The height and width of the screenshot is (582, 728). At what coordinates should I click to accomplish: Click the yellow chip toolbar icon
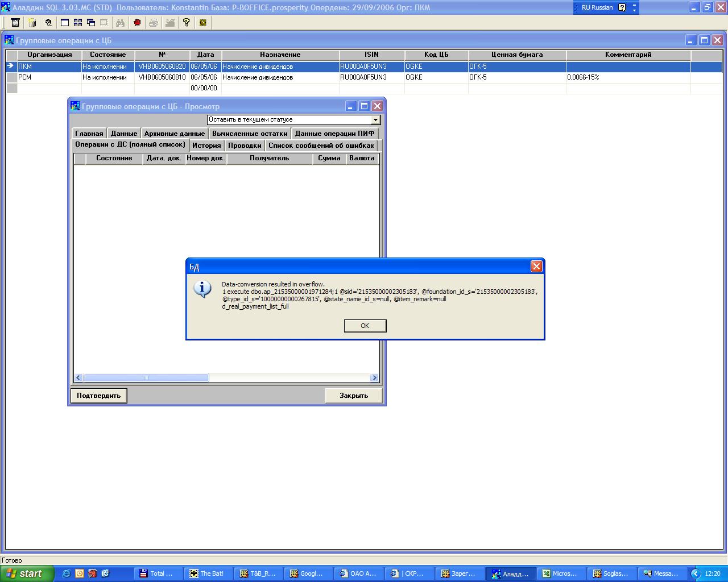[203, 23]
